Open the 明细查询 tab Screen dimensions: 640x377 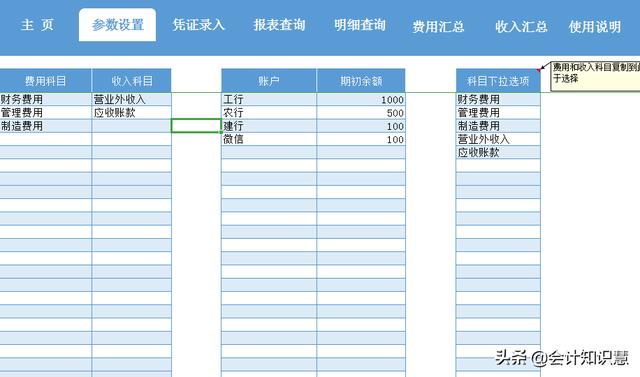pyautogui.click(x=360, y=25)
